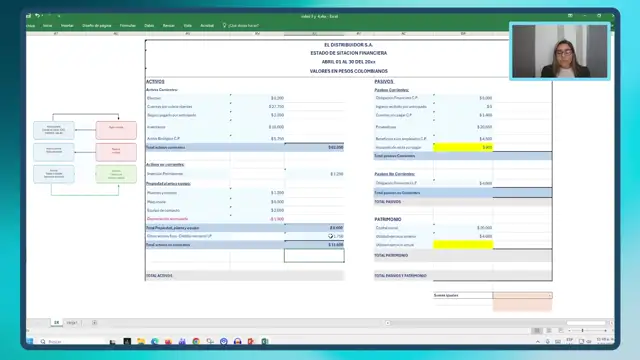640x360 pixels.
Task: Add a new sheet with the plus button
Action: (x=94, y=322)
